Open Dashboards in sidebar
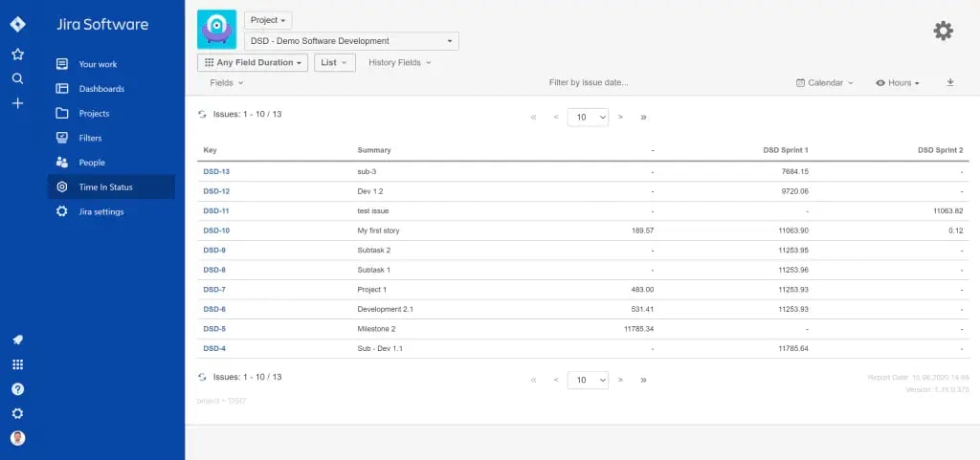The height and width of the screenshot is (460, 980). (x=111, y=89)
